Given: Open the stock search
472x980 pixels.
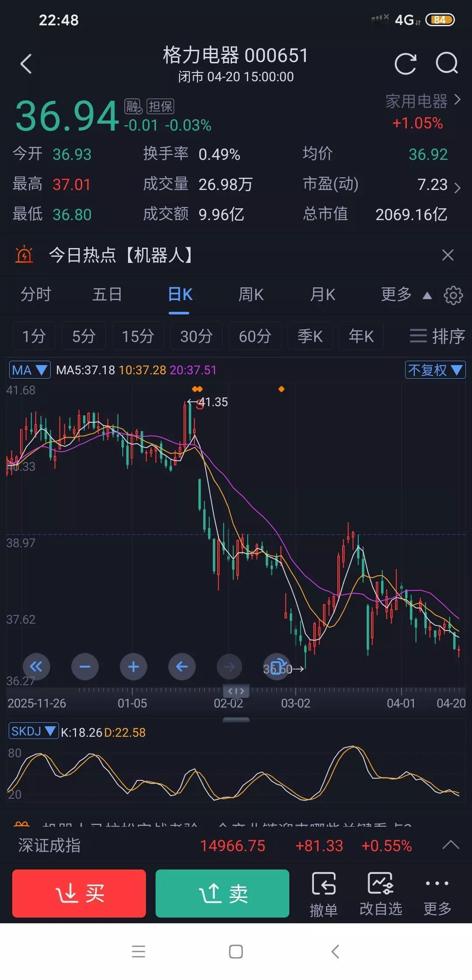Looking at the screenshot, I should [x=447, y=64].
